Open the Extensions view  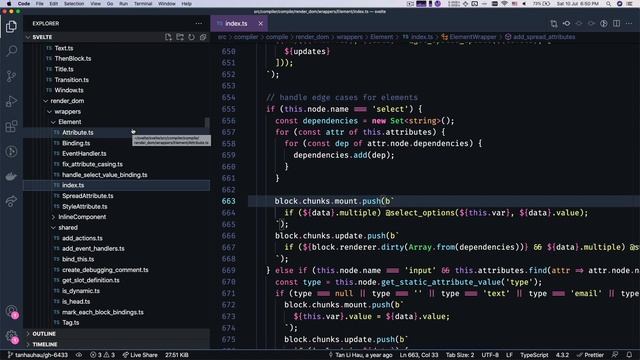(x=11, y=126)
